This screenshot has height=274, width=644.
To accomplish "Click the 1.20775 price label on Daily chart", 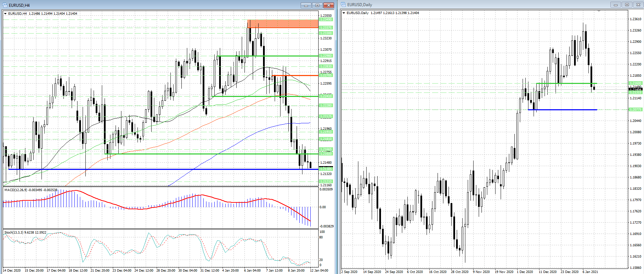I will pos(635,110).
